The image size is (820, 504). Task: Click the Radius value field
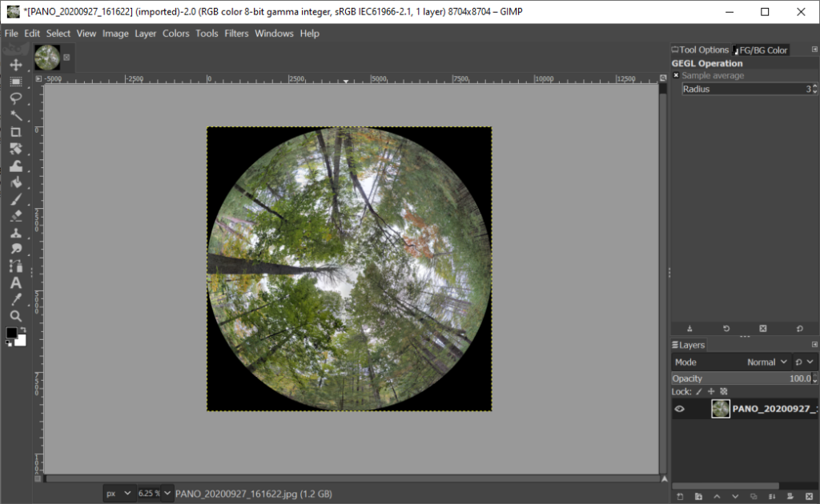pos(742,89)
